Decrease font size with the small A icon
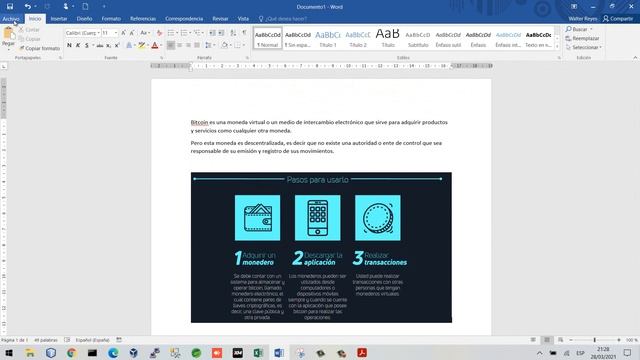The height and width of the screenshot is (360, 640). coord(132,33)
